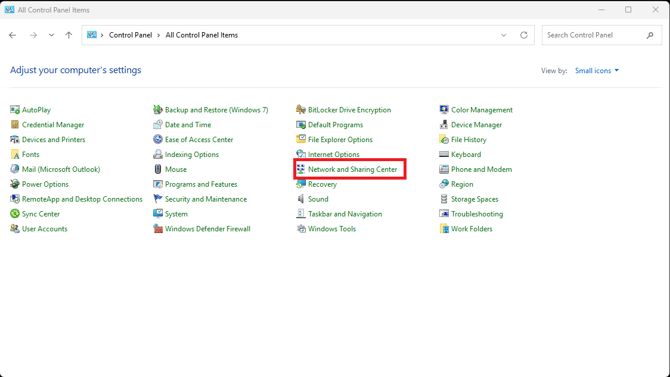Open RemoteApp and Desktop Connections link
This screenshot has width=670, height=377.
coord(82,199)
